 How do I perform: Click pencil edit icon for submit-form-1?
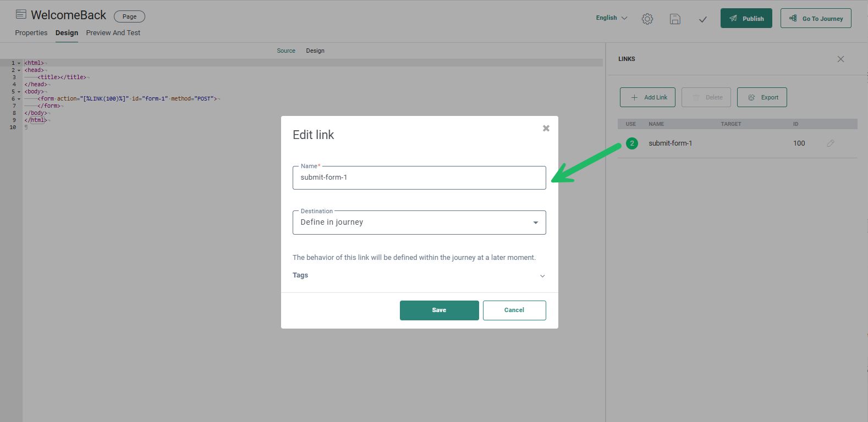(x=830, y=143)
